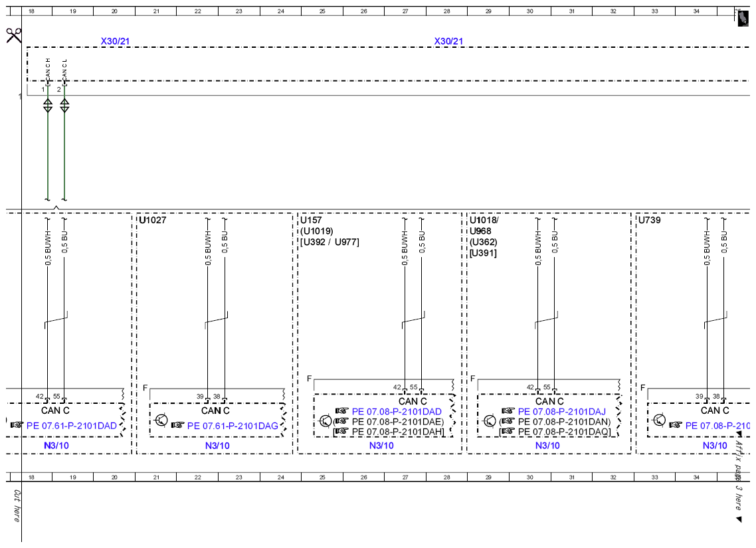Select the PE 07.08-P-2101DAH] text
This screenshot has width=756, height=548.
[x=398, y=432]
